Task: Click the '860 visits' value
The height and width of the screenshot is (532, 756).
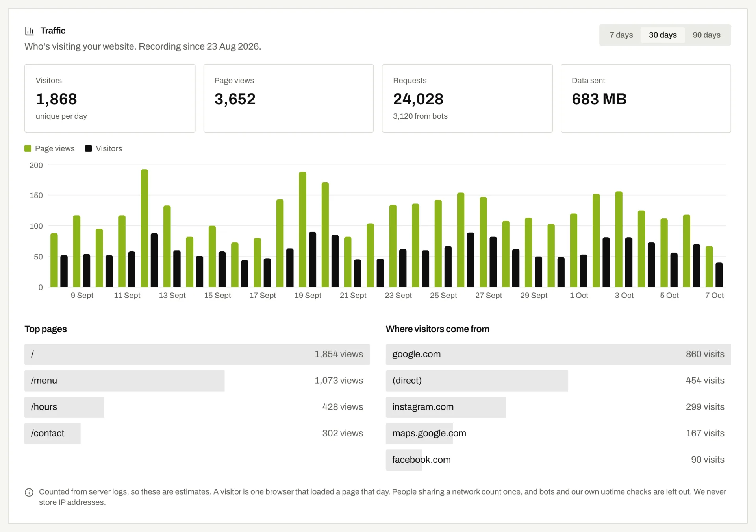Action: (x=705, y=354)
